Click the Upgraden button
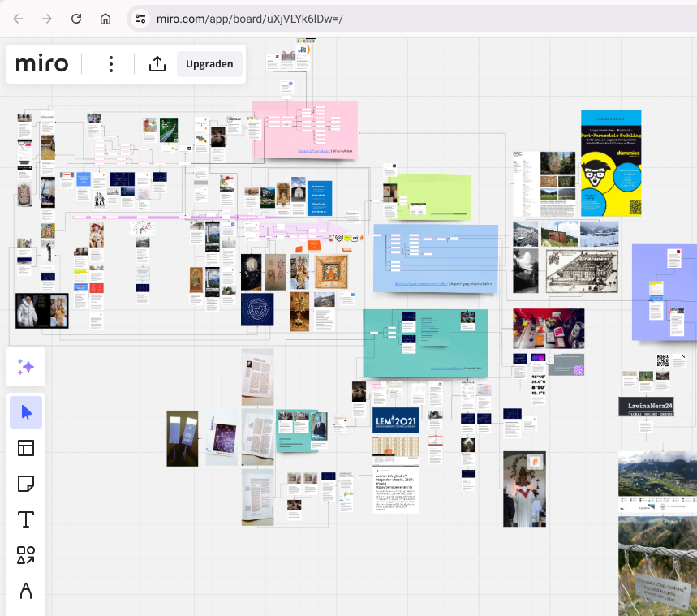Viewport: 697px width, 616px height. point(209,64)
